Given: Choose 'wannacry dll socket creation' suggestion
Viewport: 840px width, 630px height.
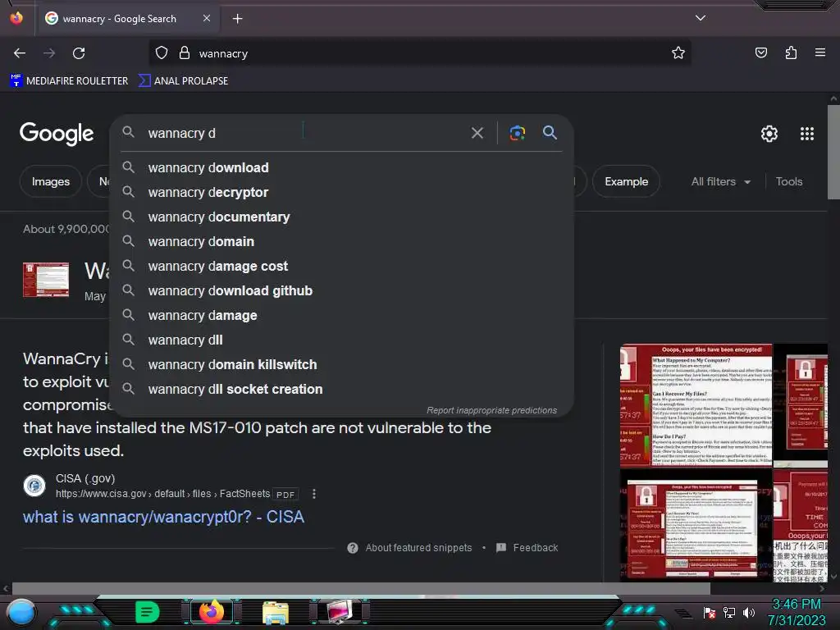Looking at the screenshot, I should 343,390.
